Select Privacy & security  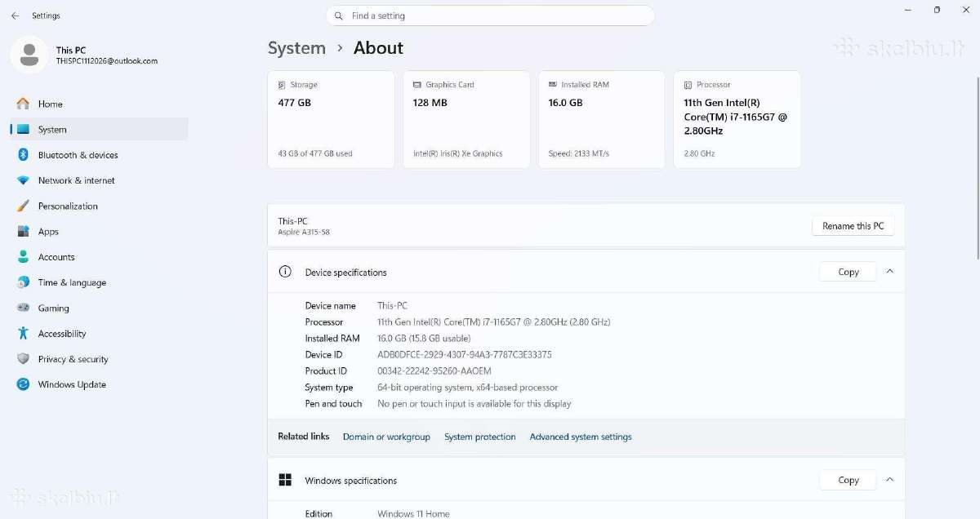[x=99, y=359]
